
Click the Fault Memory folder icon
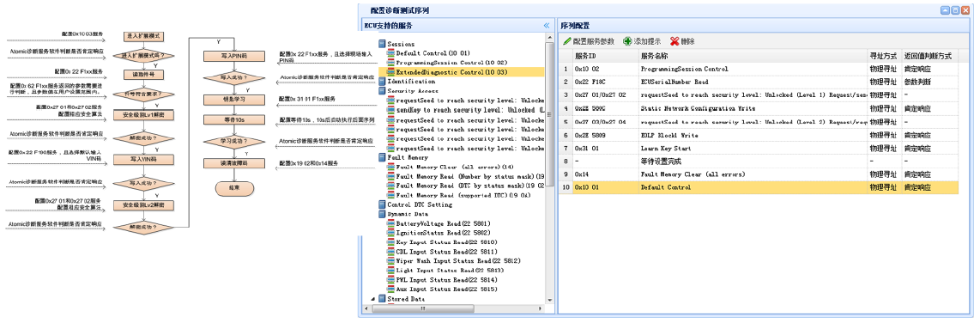point(383,158)
